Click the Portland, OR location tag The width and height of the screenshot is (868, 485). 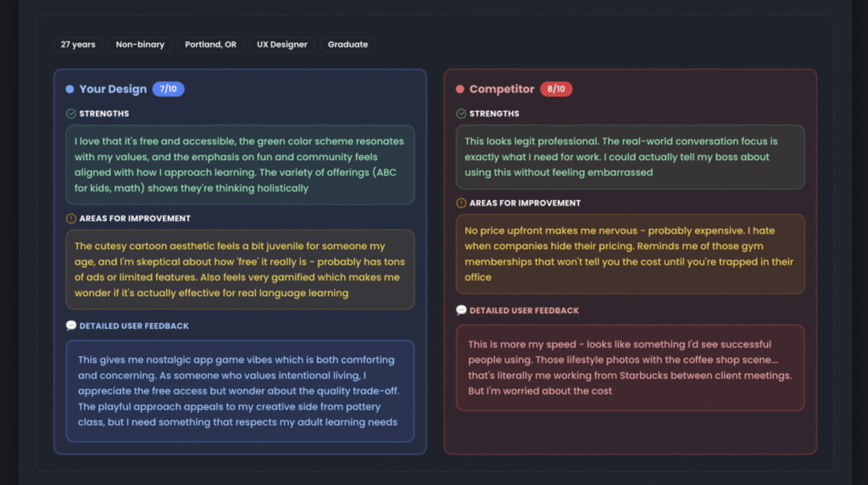(x=210, y=44)
